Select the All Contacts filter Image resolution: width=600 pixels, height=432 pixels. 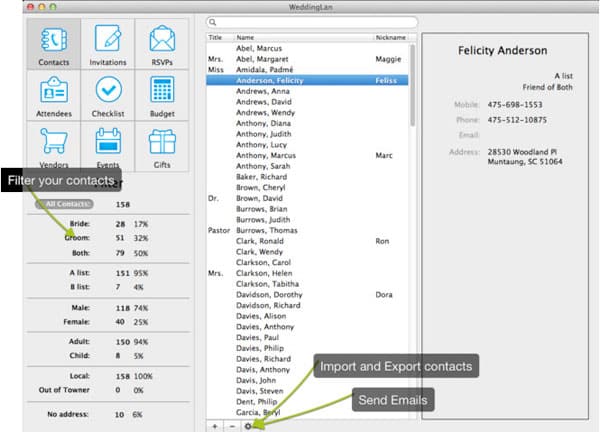(70, 204)
